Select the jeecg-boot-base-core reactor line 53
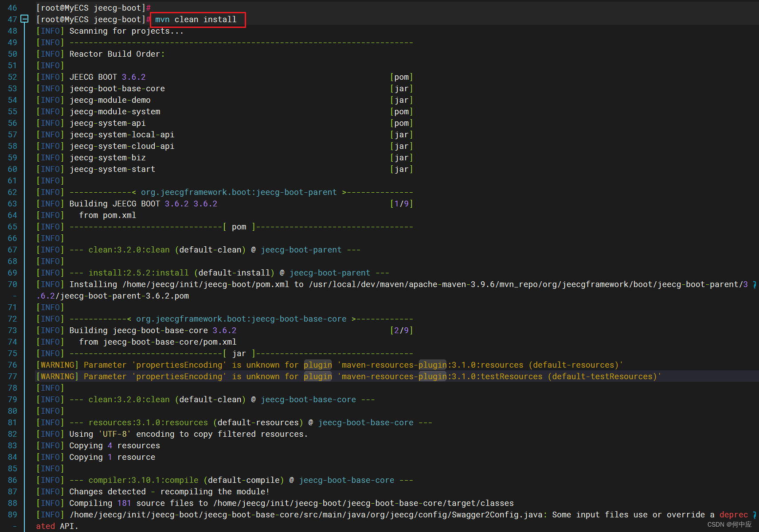 tap(117, 89)
